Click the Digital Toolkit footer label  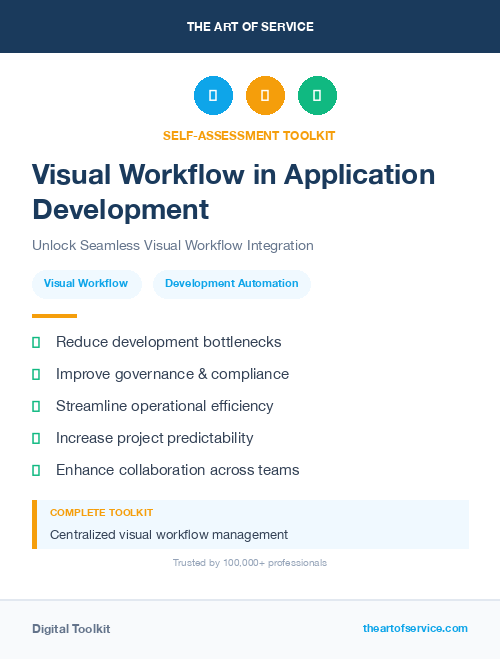(71, 629)
